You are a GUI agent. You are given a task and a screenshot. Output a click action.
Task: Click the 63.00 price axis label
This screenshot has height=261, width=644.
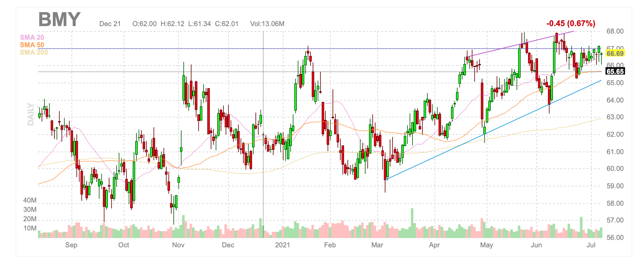[x=615, y=117]
